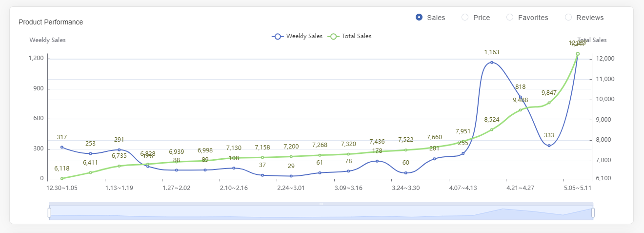
Task: Choose the Favorites radio option
Action: point(510,18)
